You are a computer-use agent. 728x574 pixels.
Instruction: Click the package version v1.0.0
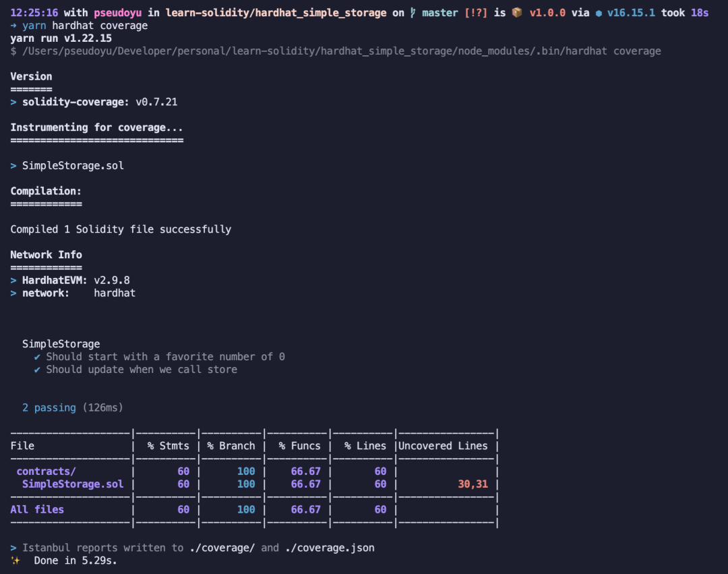pos(547,13)
